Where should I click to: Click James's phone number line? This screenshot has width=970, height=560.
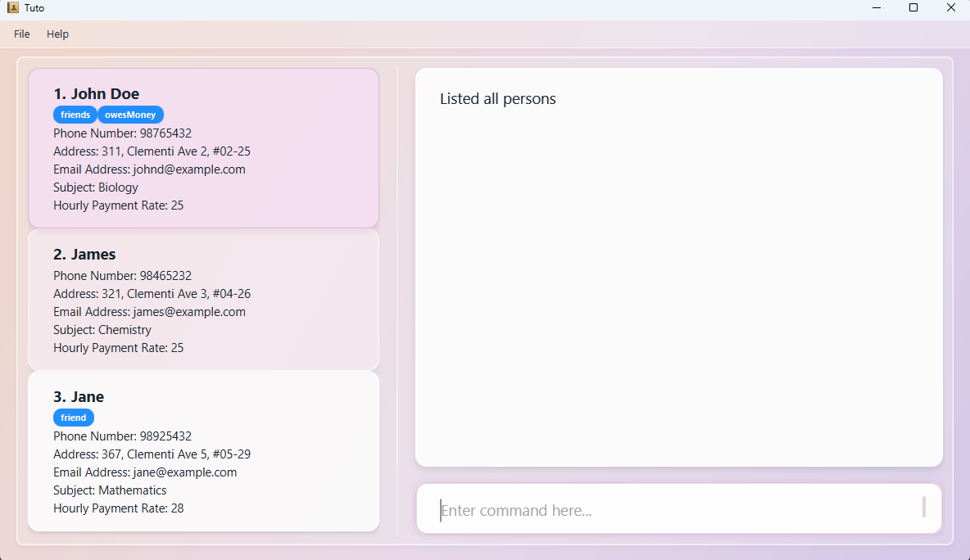click(122, 276)
